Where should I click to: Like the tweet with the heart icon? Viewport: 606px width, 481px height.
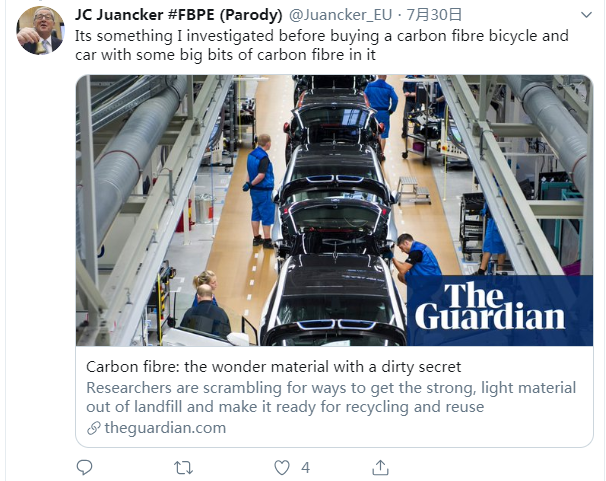[x=282, y=468]
